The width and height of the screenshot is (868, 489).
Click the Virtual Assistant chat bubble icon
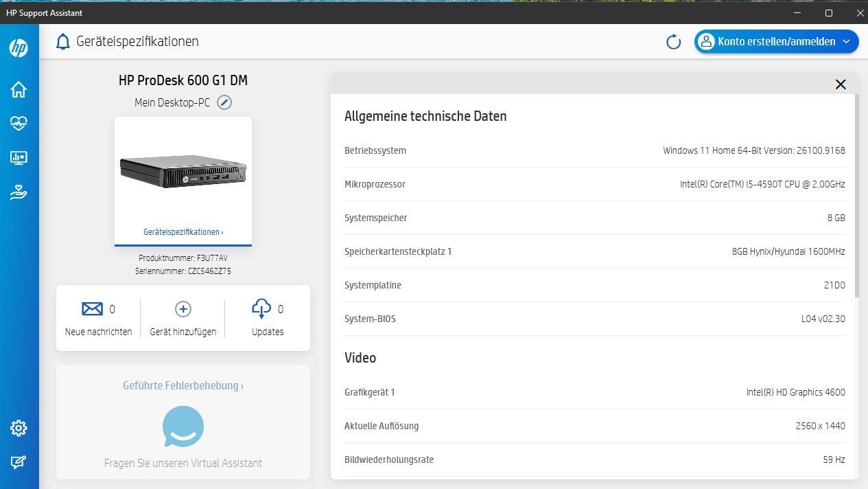pyautogui.click(x=183, y=427)
